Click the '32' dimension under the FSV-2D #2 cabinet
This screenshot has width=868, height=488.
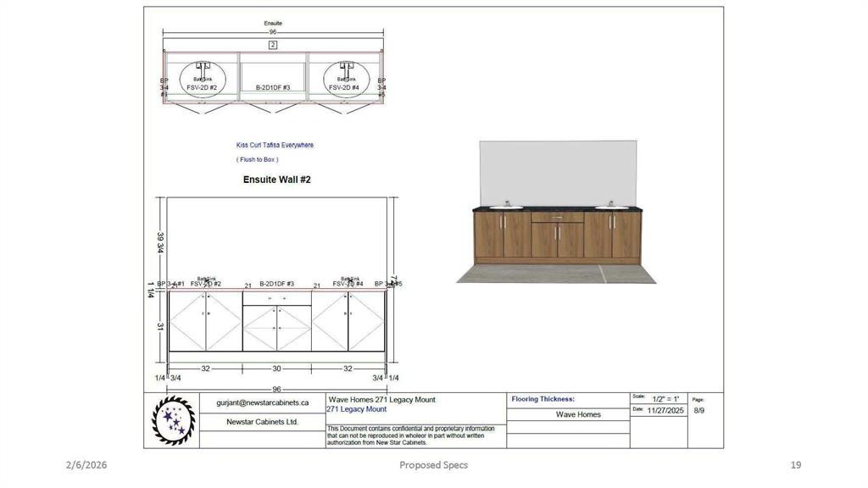[x=205, y=369]
